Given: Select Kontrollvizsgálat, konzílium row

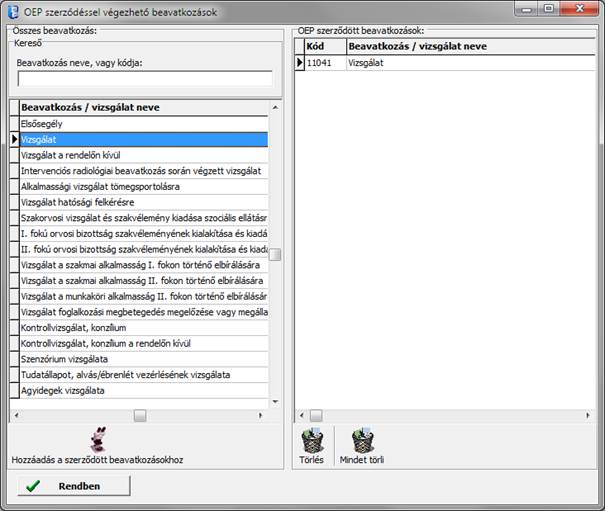Looking at the screenshot, I should click(144, 328).
